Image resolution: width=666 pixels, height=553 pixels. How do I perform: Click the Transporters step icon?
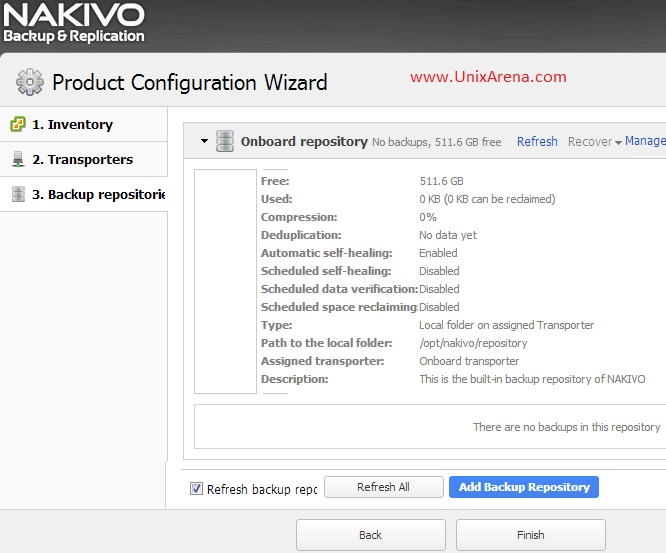point(18,159)
